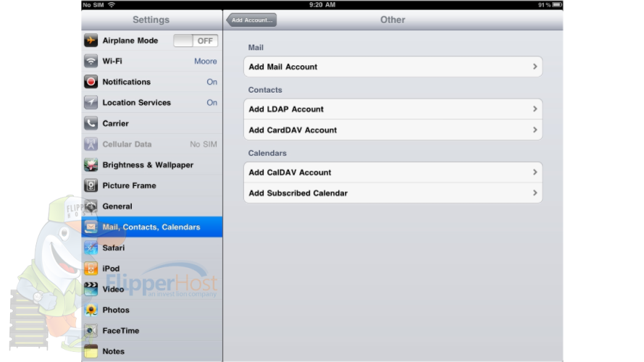This screenshot has width=644, height=362.
Task: Tap the orange iPod icon
Action: 91,269
